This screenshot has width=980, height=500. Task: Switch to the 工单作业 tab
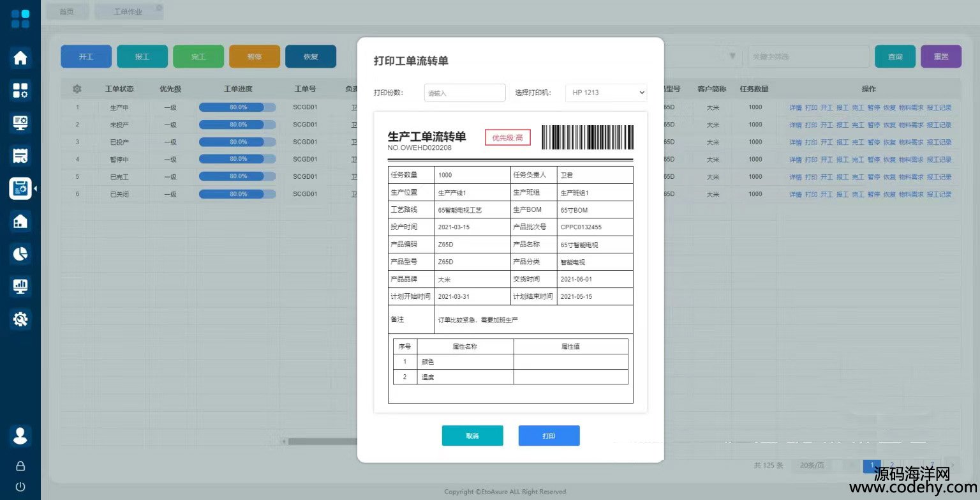[x=128, y=11]
